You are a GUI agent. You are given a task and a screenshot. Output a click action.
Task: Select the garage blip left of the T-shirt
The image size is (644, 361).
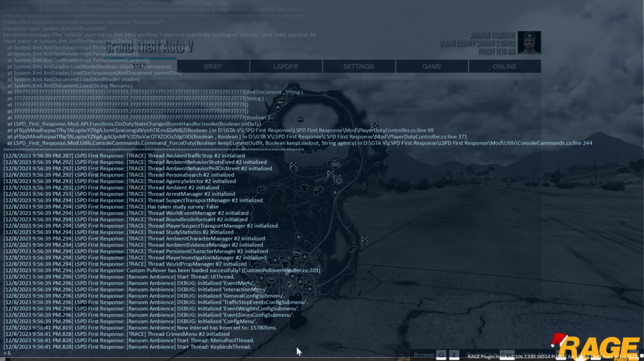click(261, 190)
